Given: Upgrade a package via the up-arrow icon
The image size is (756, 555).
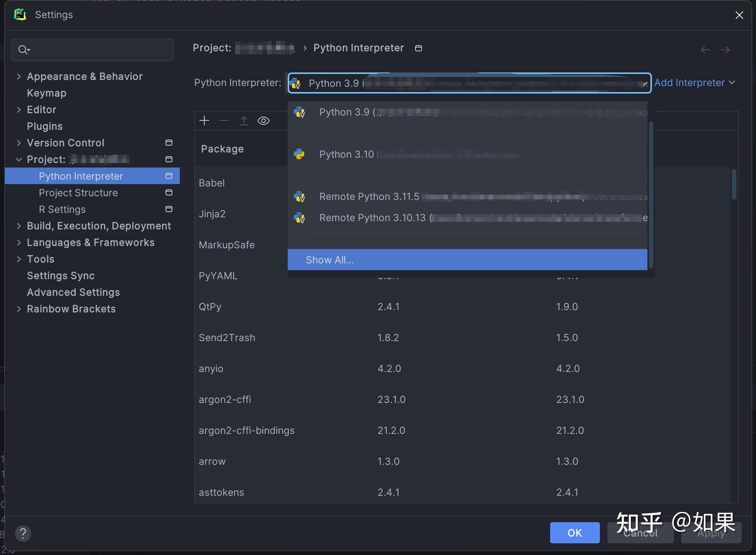Looking at the screenshot, I should 244,120.
